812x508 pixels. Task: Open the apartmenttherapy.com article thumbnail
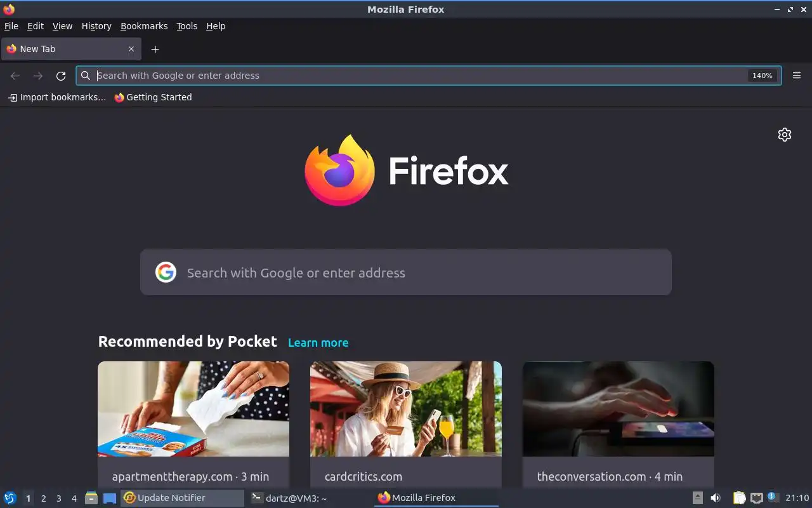pos(193,409)
